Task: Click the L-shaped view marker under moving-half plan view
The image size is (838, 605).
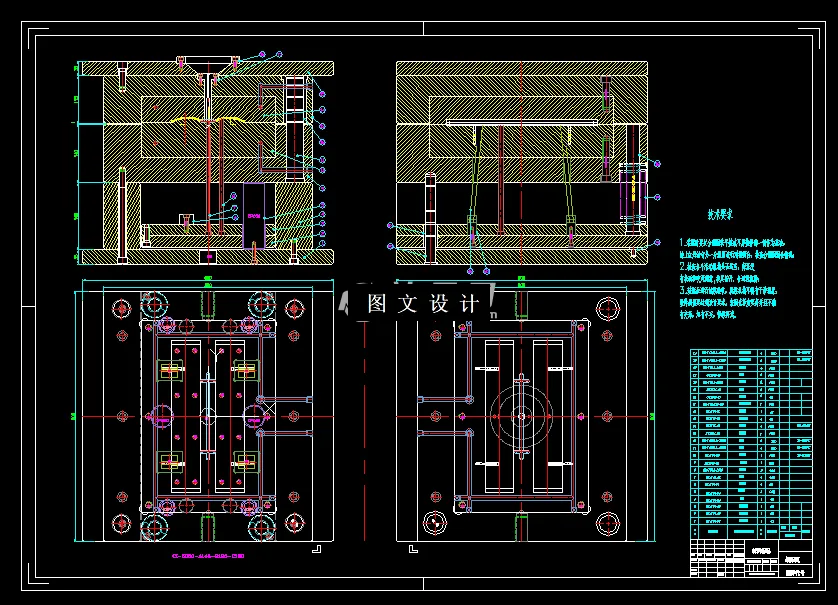Action: 316,549
